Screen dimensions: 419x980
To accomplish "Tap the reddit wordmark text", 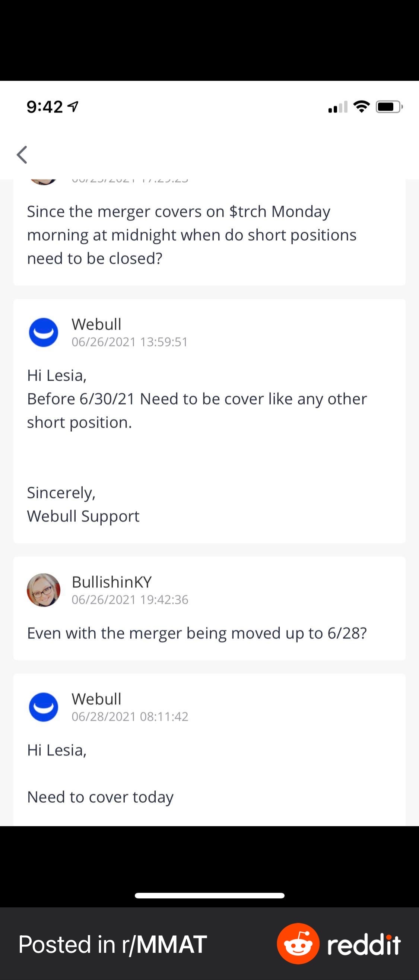I will (364, 944).
